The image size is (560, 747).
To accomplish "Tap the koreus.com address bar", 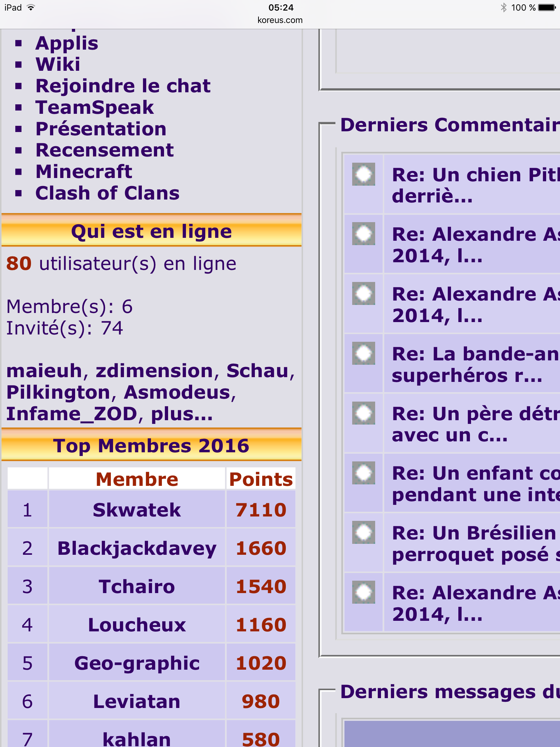I will point(280,20).
